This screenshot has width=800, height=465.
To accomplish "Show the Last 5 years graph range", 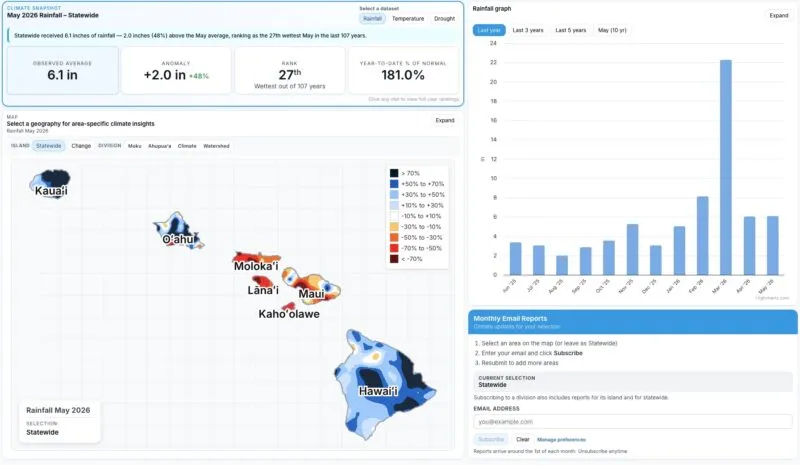I will [x=570, y=30].
